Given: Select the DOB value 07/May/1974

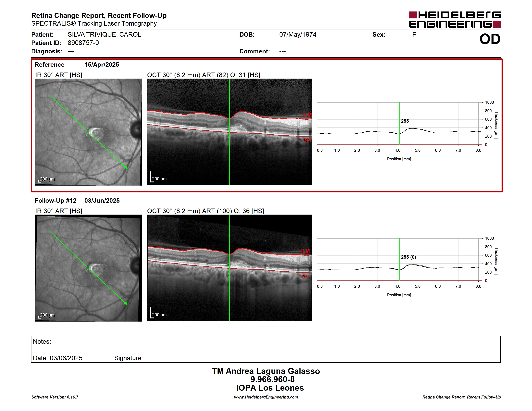Looking at the screenshot, I should pyautogui.click(x=298, y=35).
